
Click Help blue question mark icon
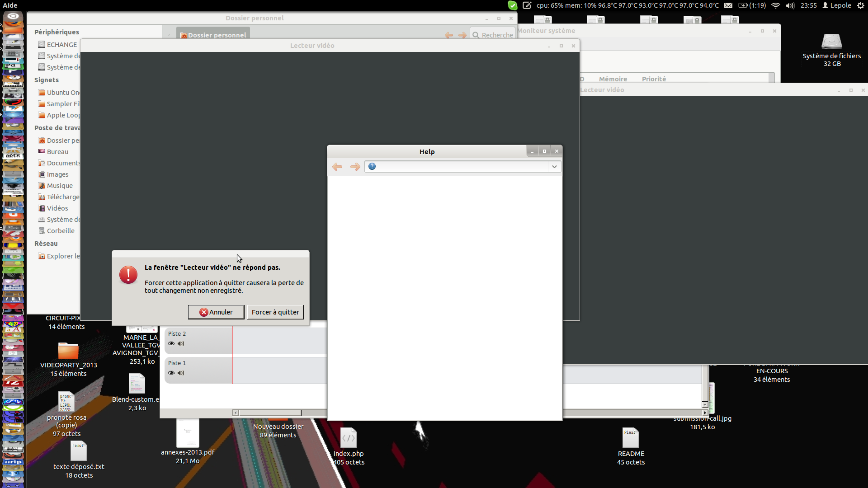pyautogui.click(x=372, y=167)
